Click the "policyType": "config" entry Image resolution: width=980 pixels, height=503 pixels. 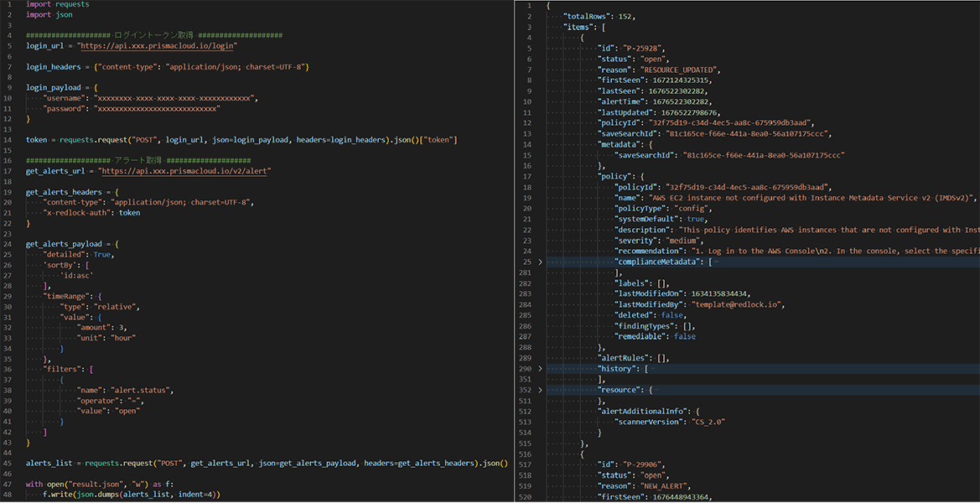[663, 208]
